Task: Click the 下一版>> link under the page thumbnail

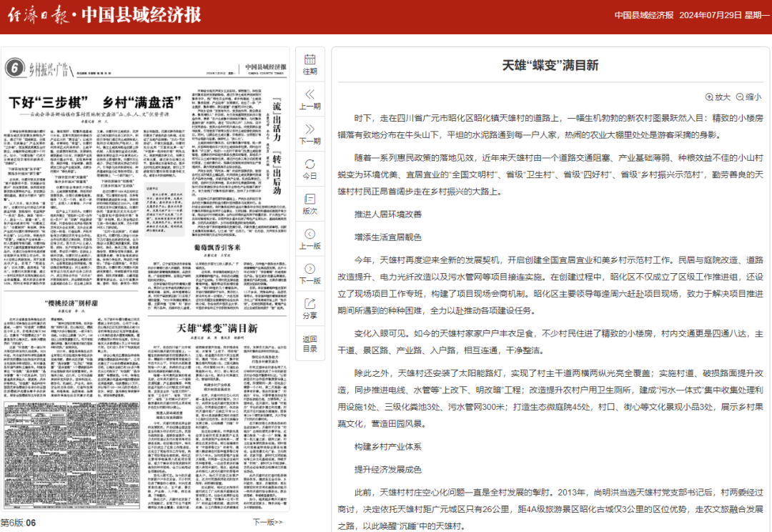Action: (268, 522)
